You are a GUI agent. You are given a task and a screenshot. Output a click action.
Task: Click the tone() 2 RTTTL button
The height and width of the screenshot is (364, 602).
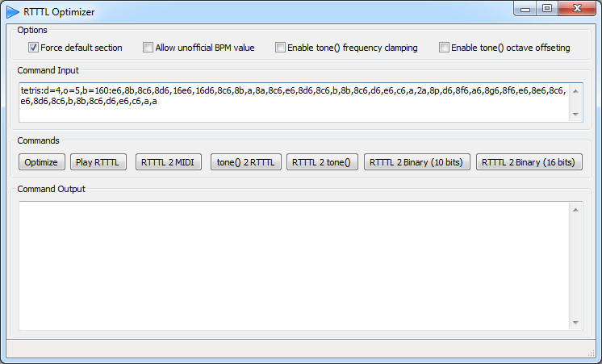point(245,162)
